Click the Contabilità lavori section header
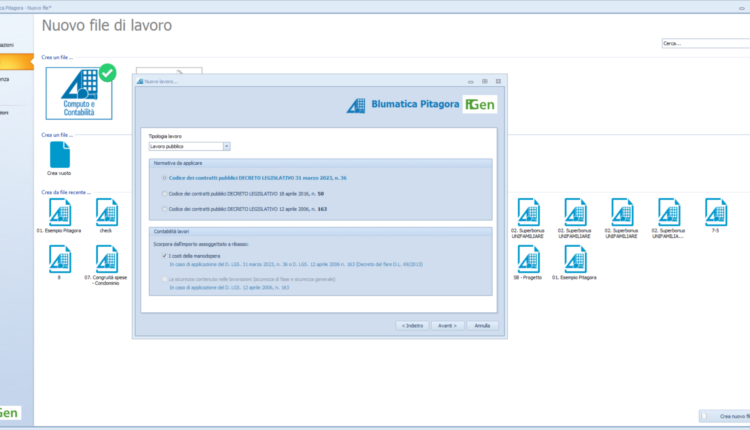The width and height of the screenshot is (750, 430). click(320, 232)
